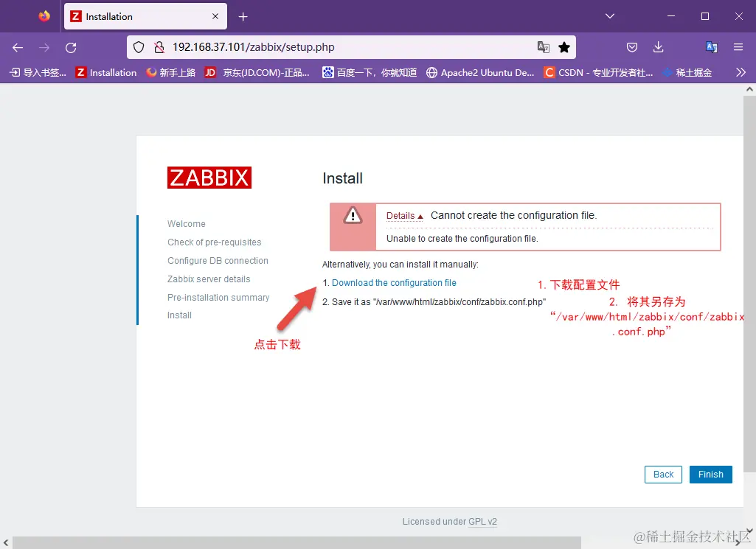Open the downloads panel icon
756x549 pixels.
[659, 47]
